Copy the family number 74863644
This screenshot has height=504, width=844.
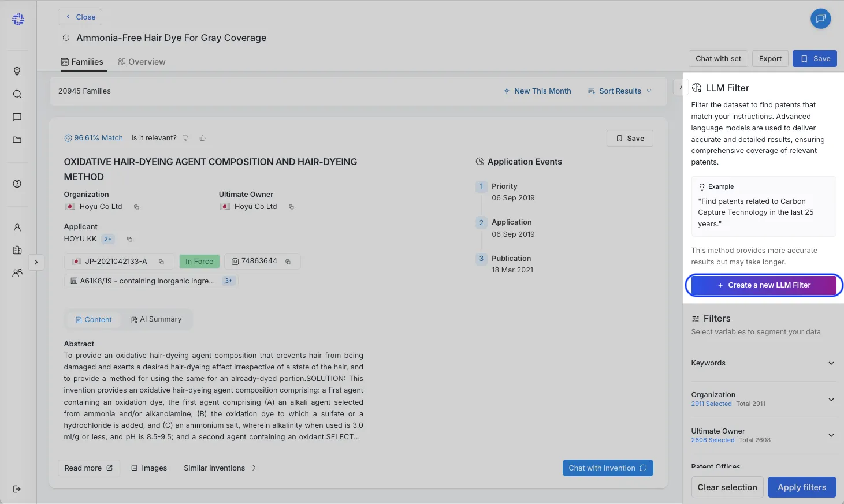288,262
